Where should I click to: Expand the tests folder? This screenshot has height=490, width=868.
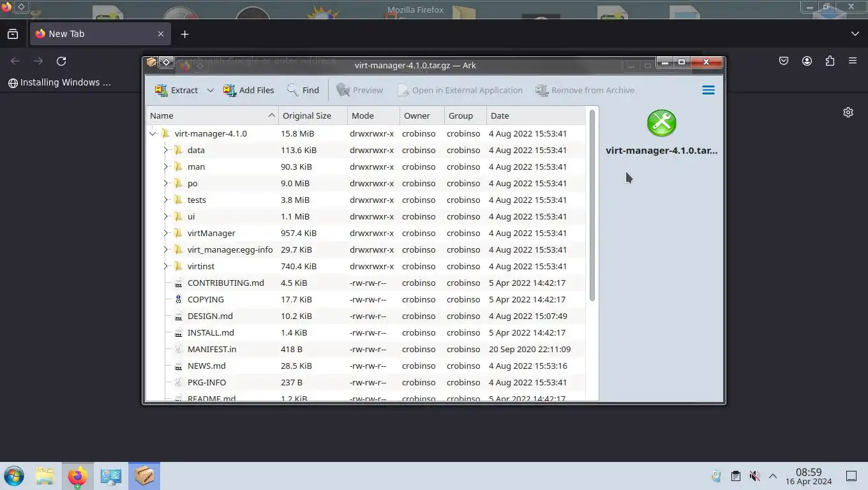click(166, 200)
